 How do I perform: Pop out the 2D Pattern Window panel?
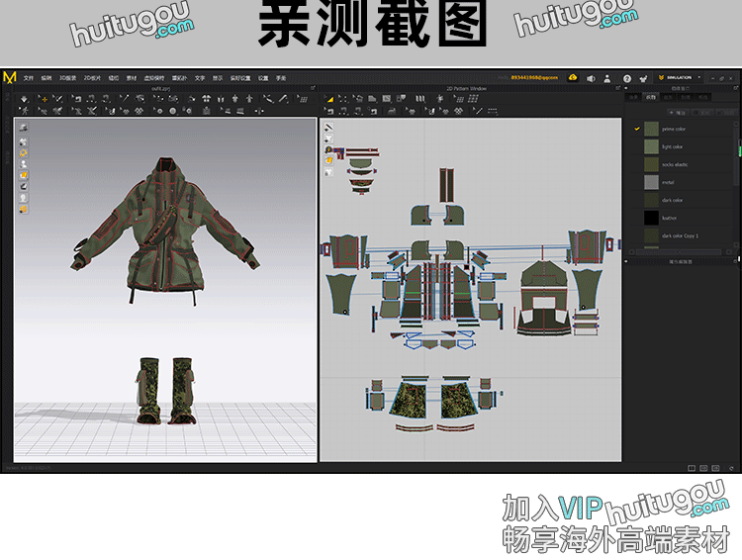pos(617,88)
